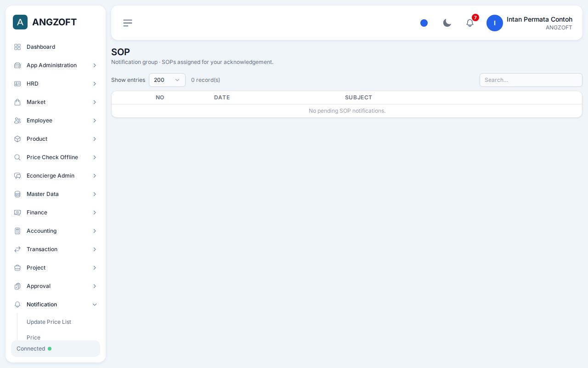Focus the Search input field
This screenshot has height=368, width=588.
(x=531, y=80)
